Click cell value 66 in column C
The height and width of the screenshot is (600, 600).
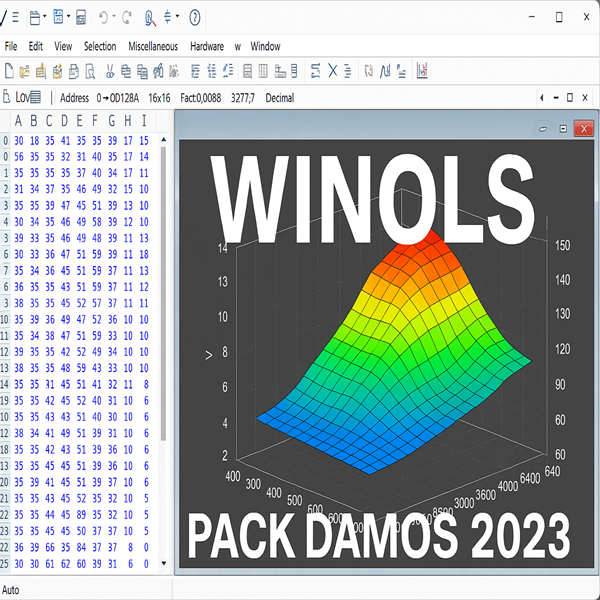tap(50, 548)
